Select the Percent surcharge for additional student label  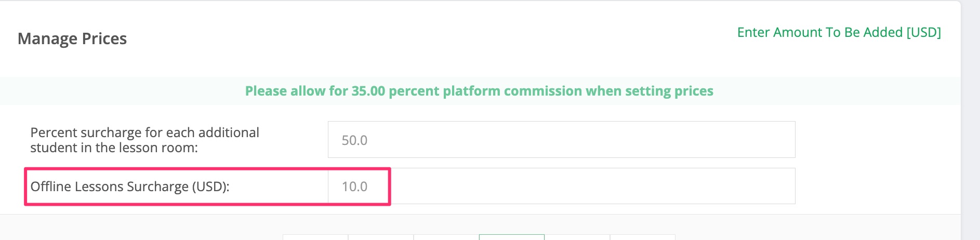(x=144, y=133)
